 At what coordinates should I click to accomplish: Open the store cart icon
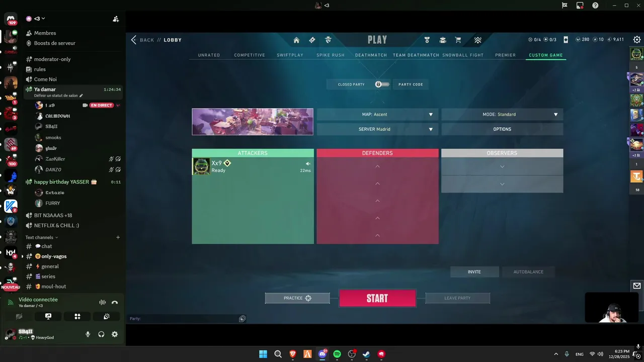pos(458,40)
